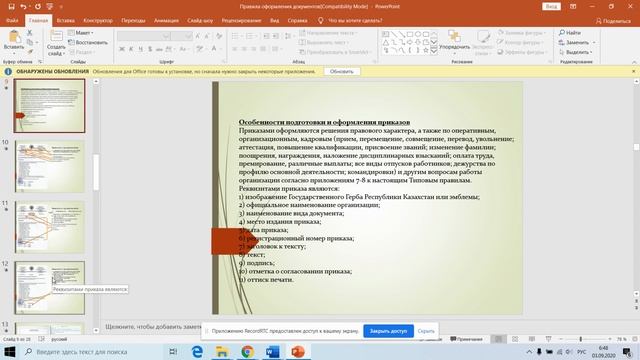The width and height of the screenshot is (640, 360).
Task: Click the Поделиться share button
Action: [x=613, y=21]
